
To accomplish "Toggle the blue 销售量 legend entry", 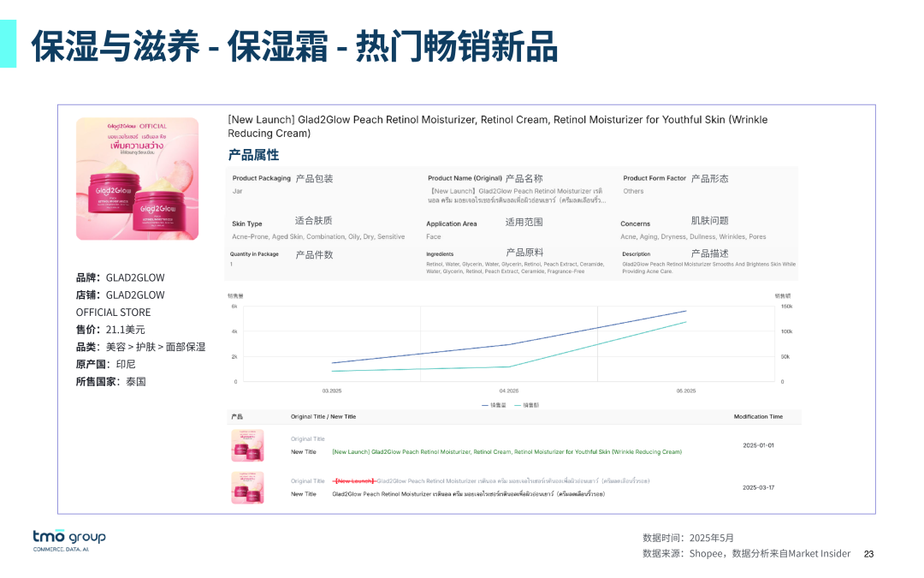I will (x=494, y=405).
